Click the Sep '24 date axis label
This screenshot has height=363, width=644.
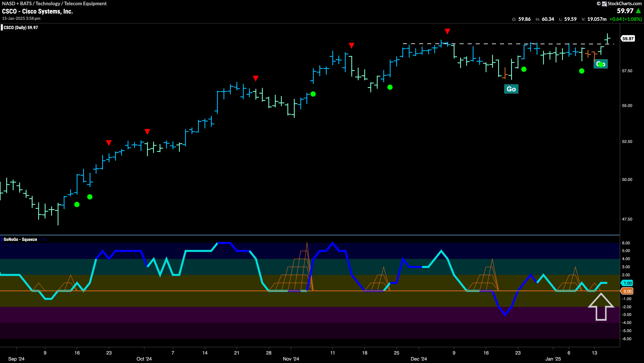click(x=17, y=359)
